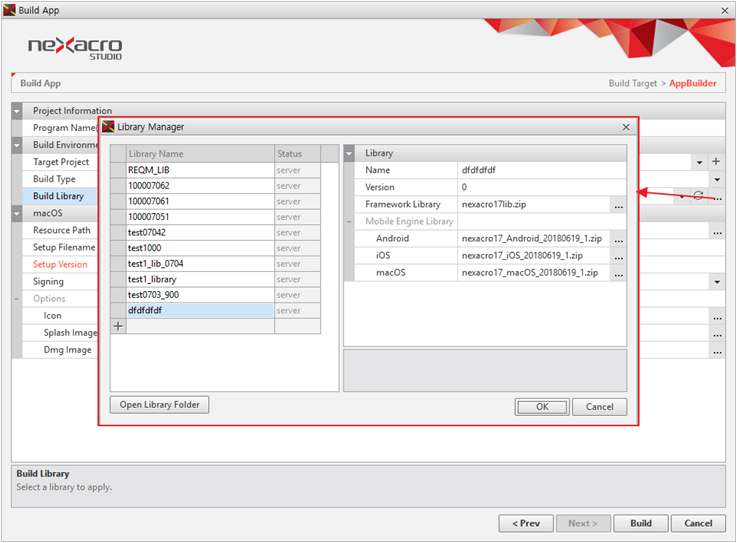Open the Target Project dropdown
737x543 pixels.
[x=699, y=162]
